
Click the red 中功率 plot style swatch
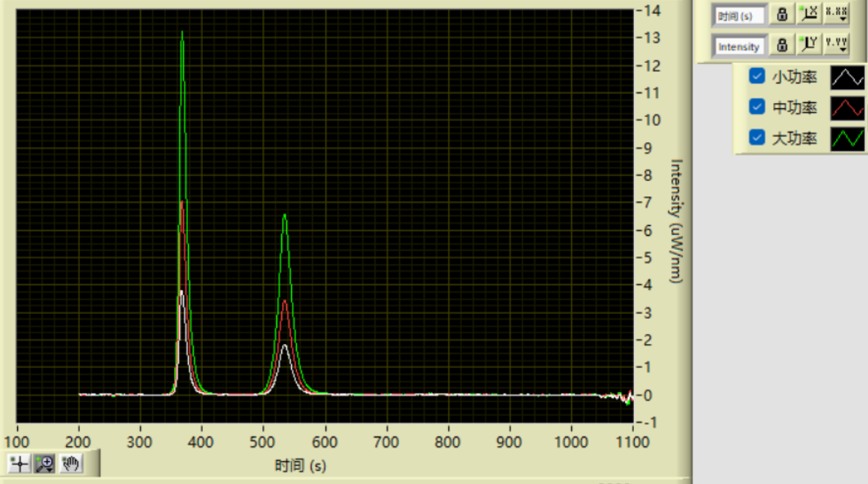point(847,107)
